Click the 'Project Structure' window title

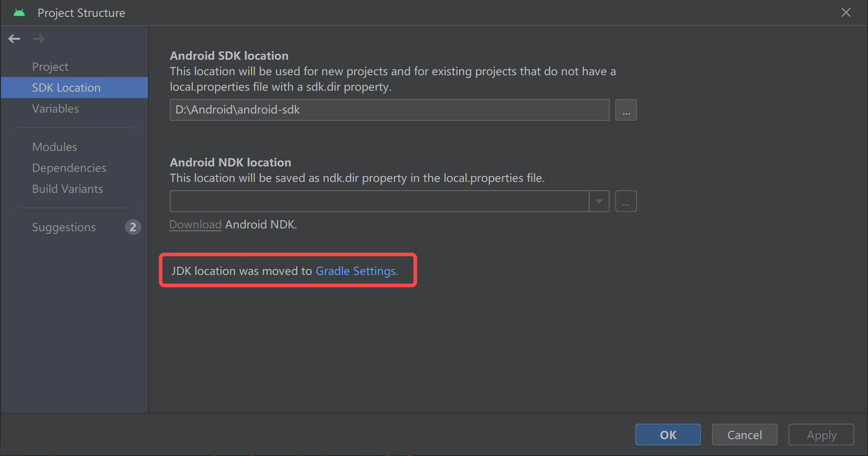pyautogui.click(x=81, y=13)
